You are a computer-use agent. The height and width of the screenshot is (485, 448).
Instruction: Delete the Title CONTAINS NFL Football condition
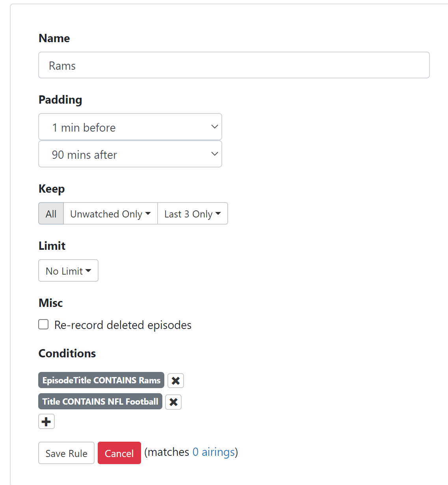click(173, 402)
